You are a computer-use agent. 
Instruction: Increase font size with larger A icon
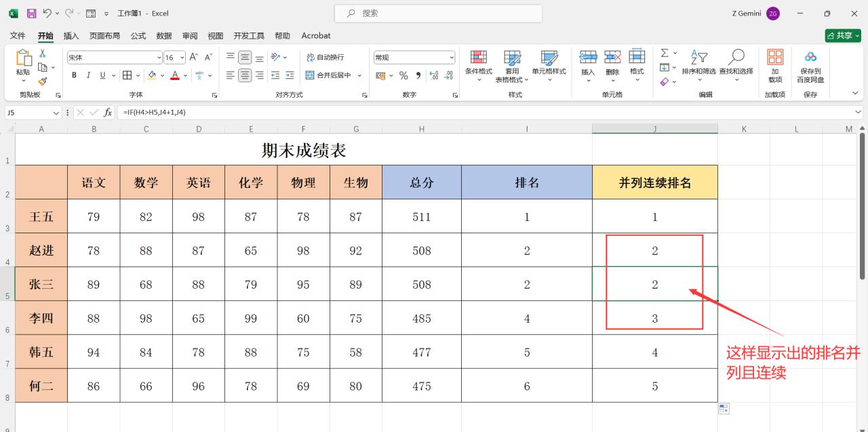[x=193, y=58]
